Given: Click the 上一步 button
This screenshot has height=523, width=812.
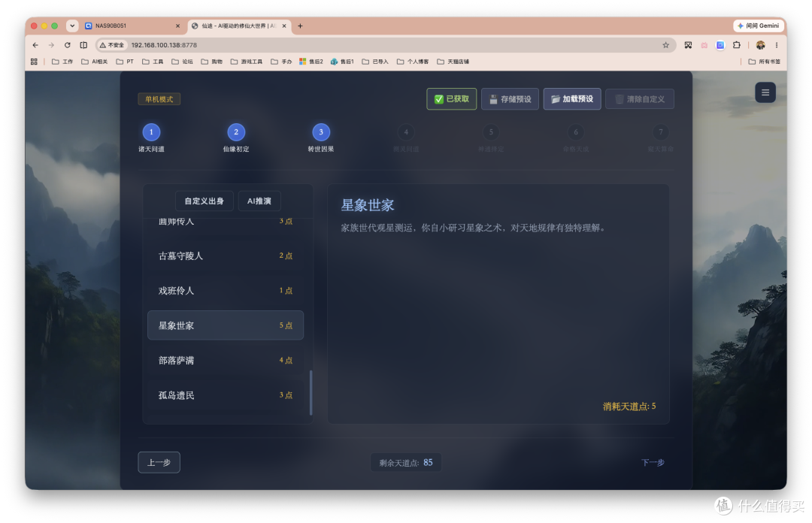Looking at the screenshot, I should [x=159, y=462].
